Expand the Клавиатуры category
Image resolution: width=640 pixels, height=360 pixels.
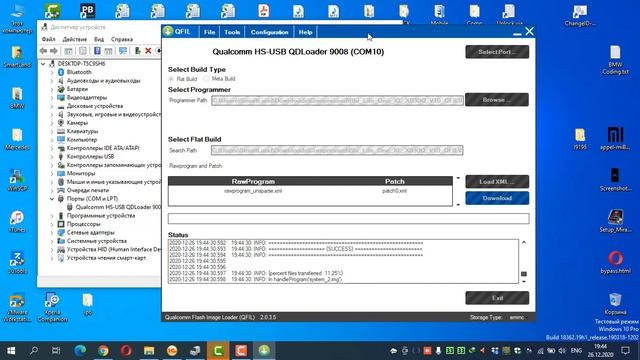click(x=52, y=131)
